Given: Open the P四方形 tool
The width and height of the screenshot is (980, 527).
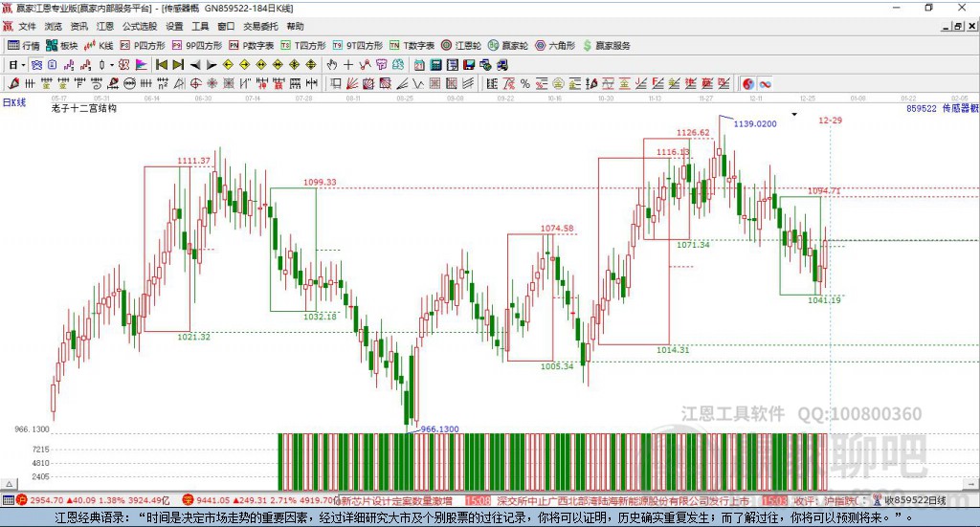Looking at the screenshot, I should point(143,46).
